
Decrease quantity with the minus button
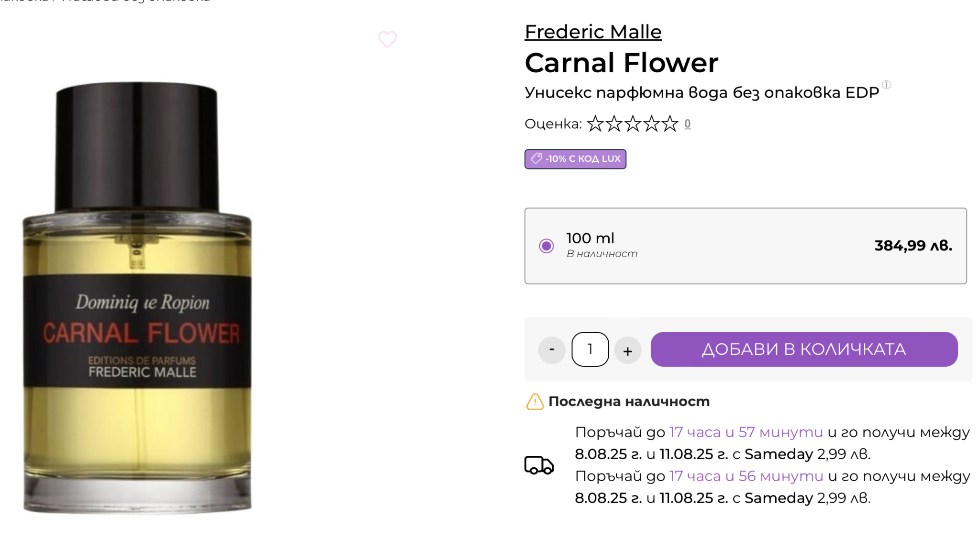(552, 349)
